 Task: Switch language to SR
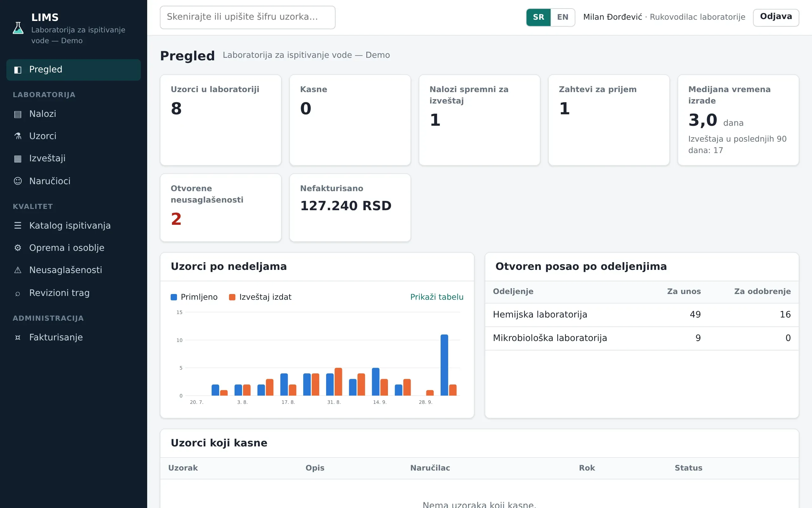pyautogui.click(x=538, y=17)
